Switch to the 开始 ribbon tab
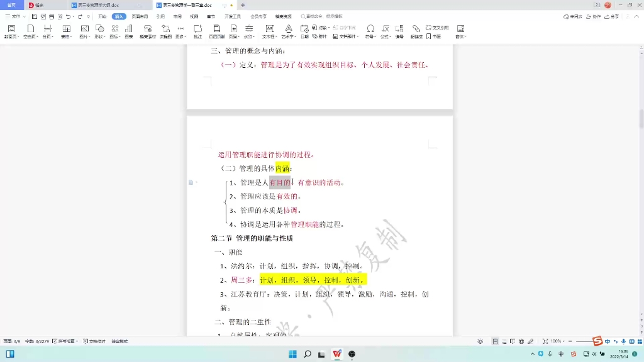The height and width of the screenshot is (362, 644). coord(101,17)
